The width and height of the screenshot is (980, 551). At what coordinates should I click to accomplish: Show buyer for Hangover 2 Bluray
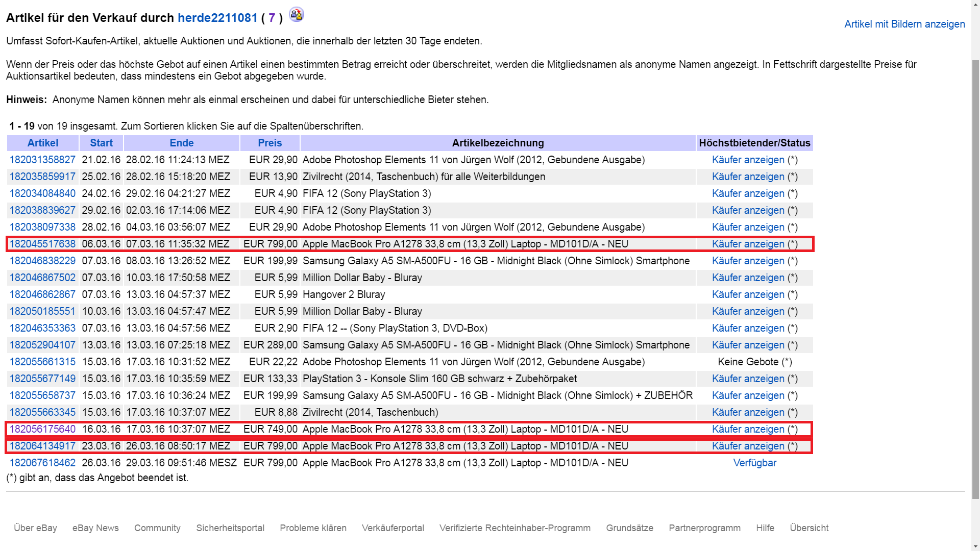[x=748, y=294]
